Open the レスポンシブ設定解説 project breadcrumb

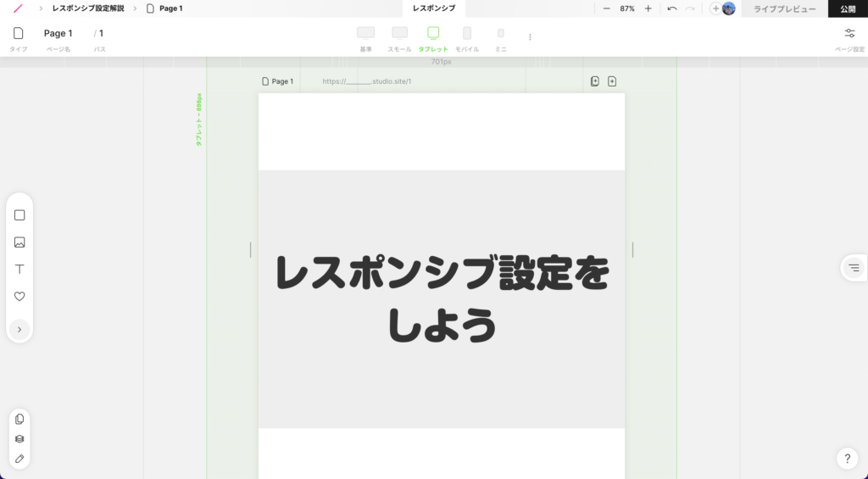[x=88, y=8]
